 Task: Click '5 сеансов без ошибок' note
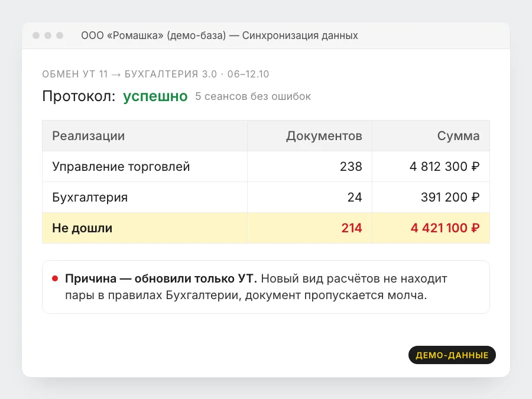(x=253, y=96)
